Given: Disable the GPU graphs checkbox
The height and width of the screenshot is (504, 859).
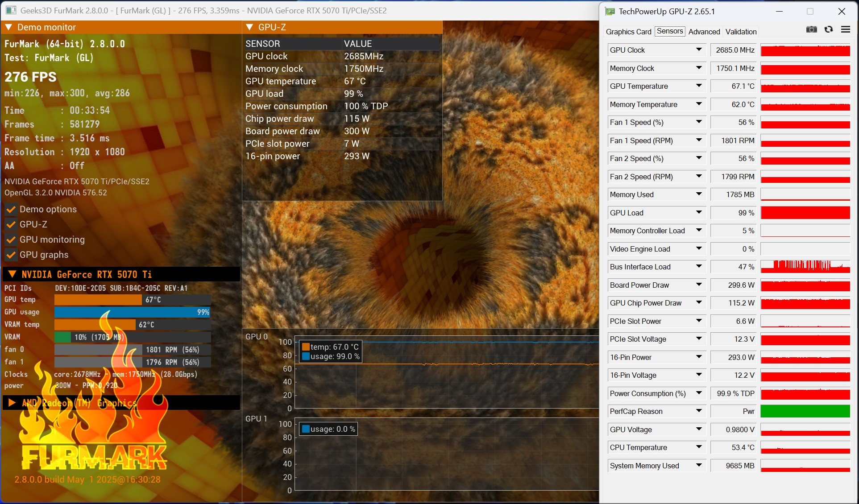Looking at the screenshot, I should click(11, 255).
